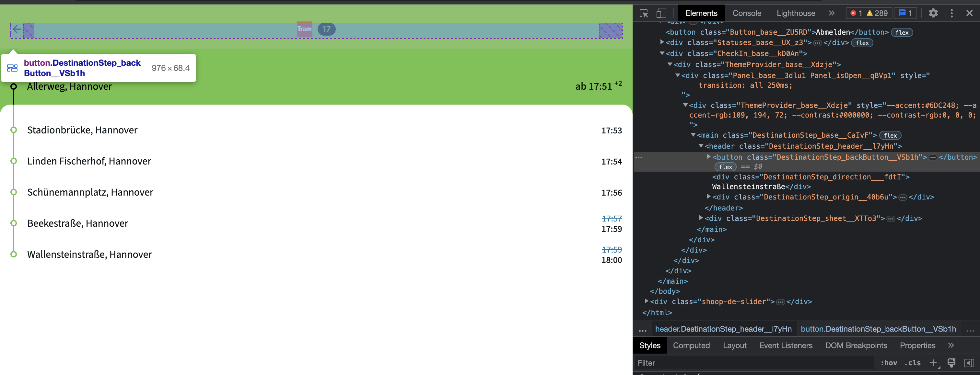Toggle flex badge next to Abmelden button
Viewport: 980px width, 375px height.
click(902, 33)
